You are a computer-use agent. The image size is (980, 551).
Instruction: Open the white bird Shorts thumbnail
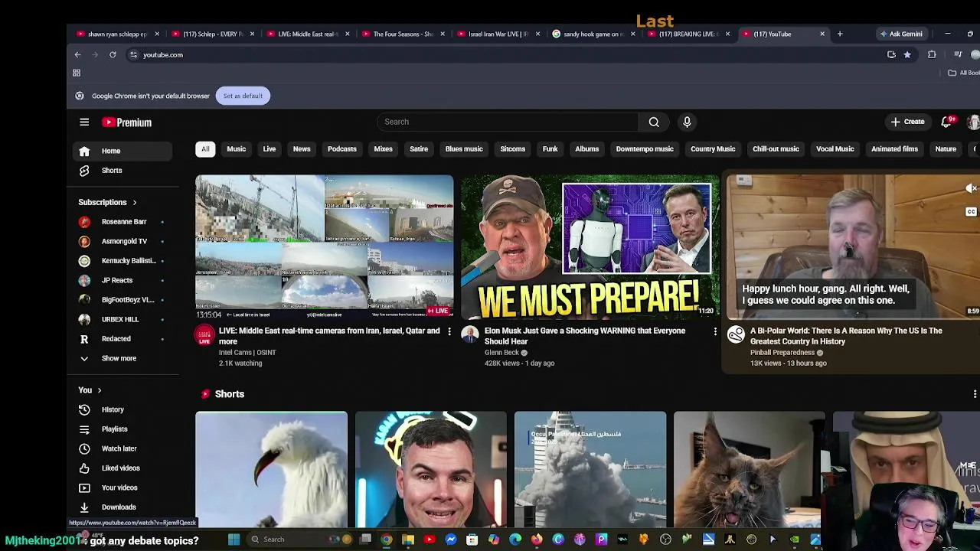pos(271,470)
